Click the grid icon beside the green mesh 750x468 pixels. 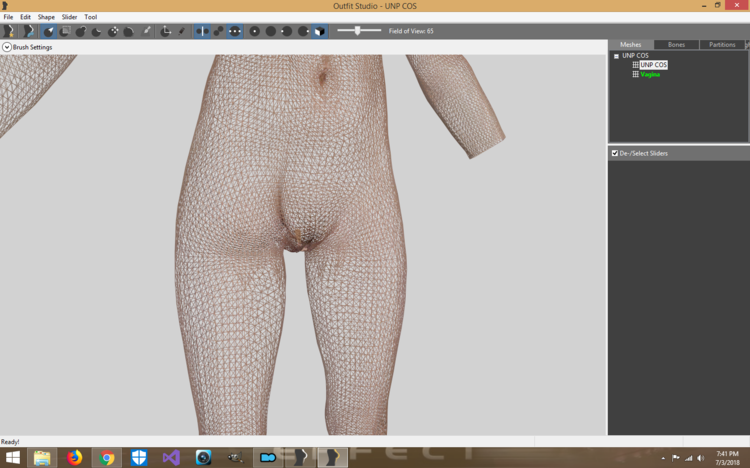[635, 74]
